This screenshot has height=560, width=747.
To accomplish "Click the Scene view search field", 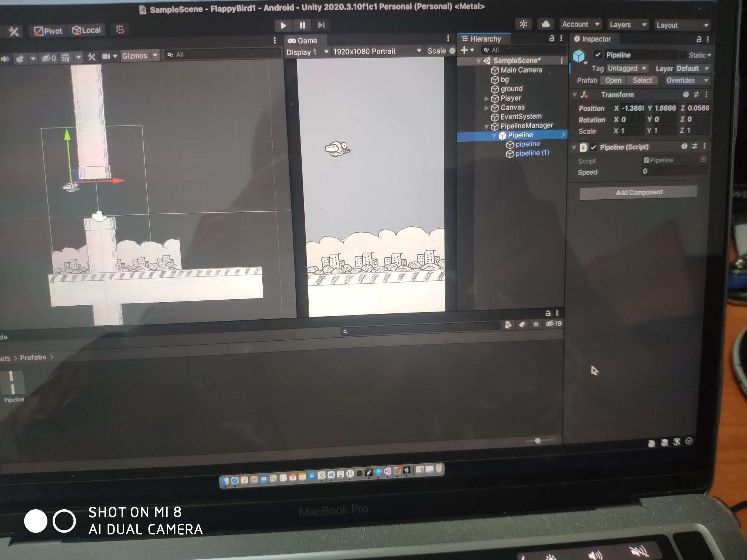I will tap(222, 54).
